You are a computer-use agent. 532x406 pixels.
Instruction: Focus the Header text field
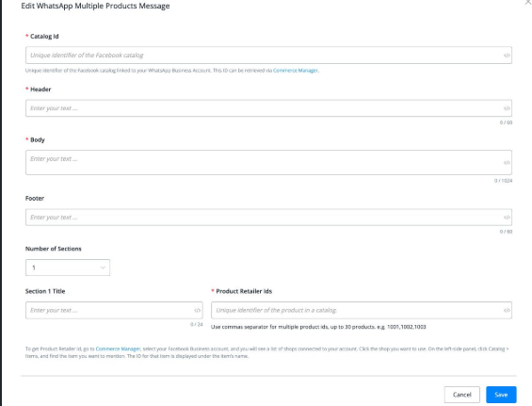[x=268, y=108]
